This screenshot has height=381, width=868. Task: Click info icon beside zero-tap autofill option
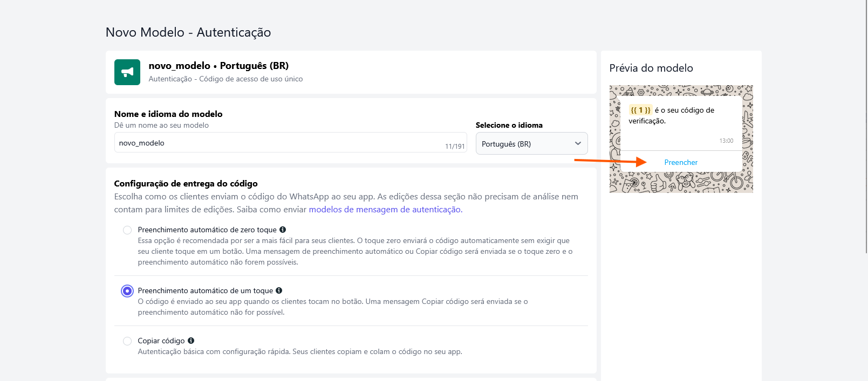click(283, 230)
